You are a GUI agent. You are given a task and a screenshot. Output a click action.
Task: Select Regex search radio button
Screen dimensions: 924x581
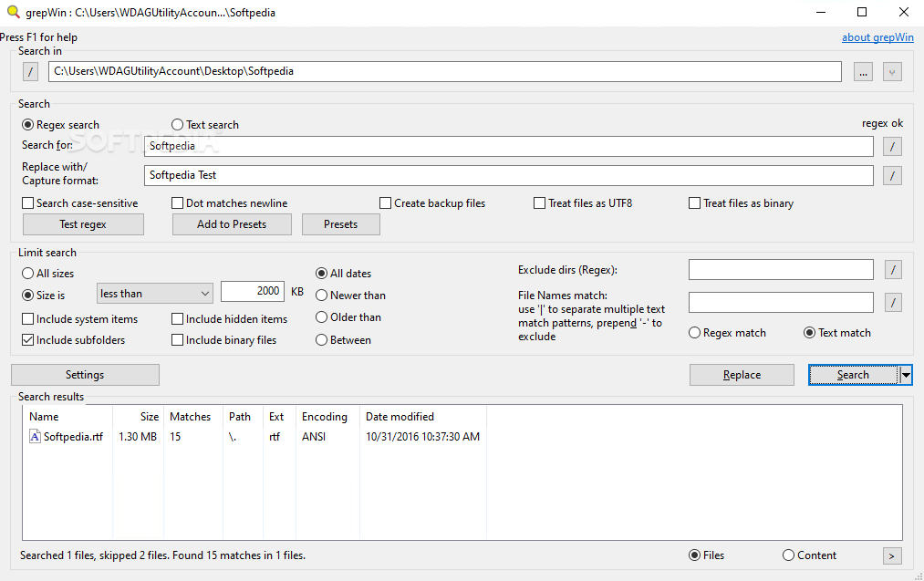click(27, 125)
